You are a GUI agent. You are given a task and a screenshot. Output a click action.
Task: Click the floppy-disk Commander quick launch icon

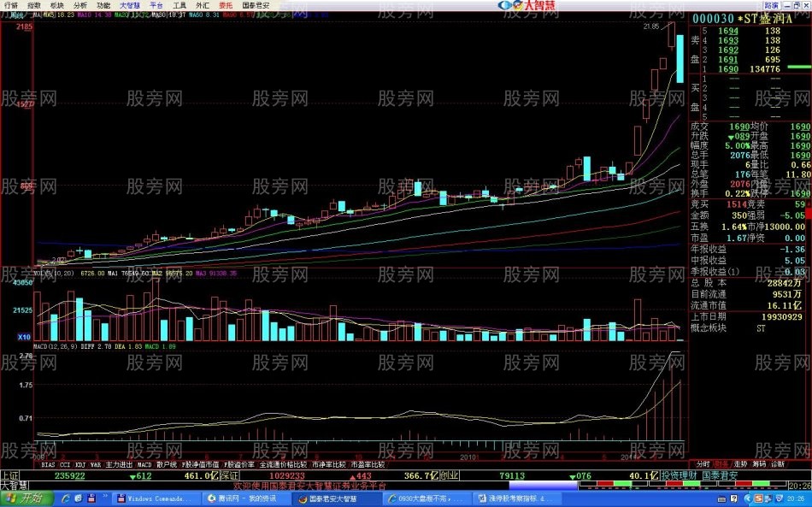coord(91,498)
